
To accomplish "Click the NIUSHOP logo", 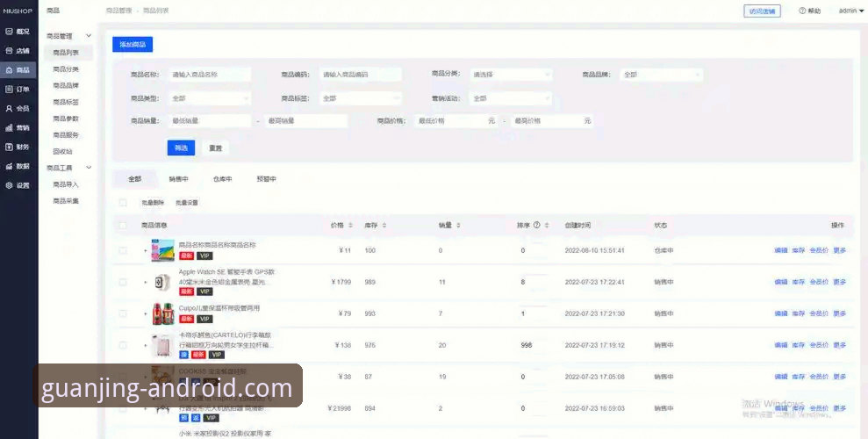I will (x=18, y=11).
